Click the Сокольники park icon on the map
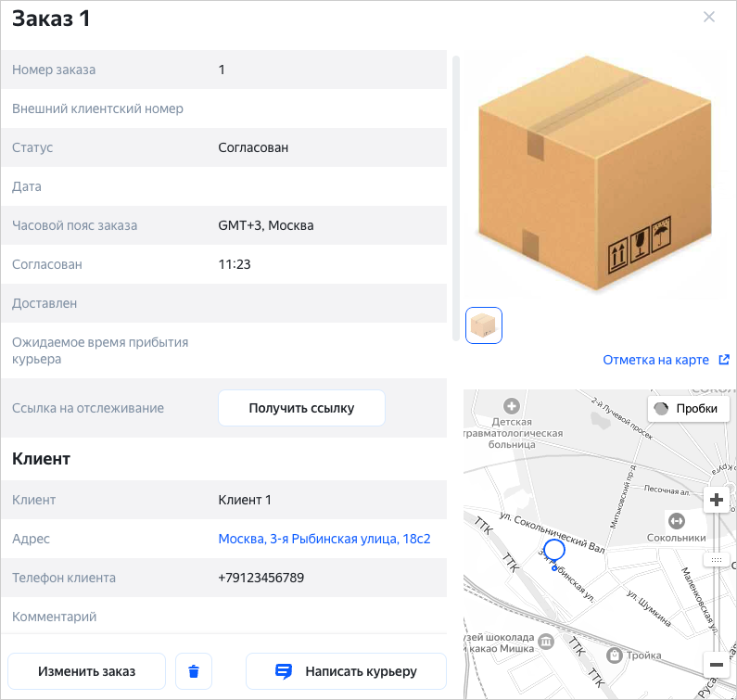The width and height of the screenshot is (737, 700). point(676,521)
